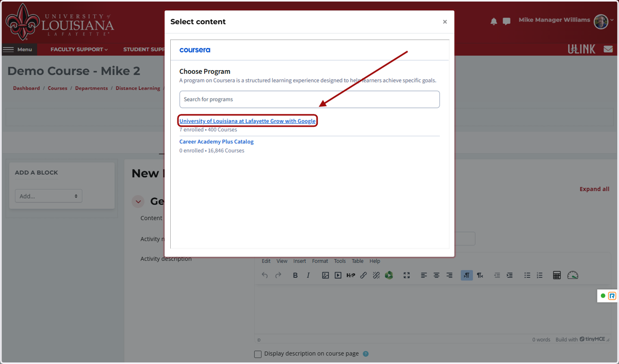Click the University of Louisiana Lafayette logo
Image resolution: width=619 pixels, height=364 pixels.
pyautogui.click(x=59, y=21)
